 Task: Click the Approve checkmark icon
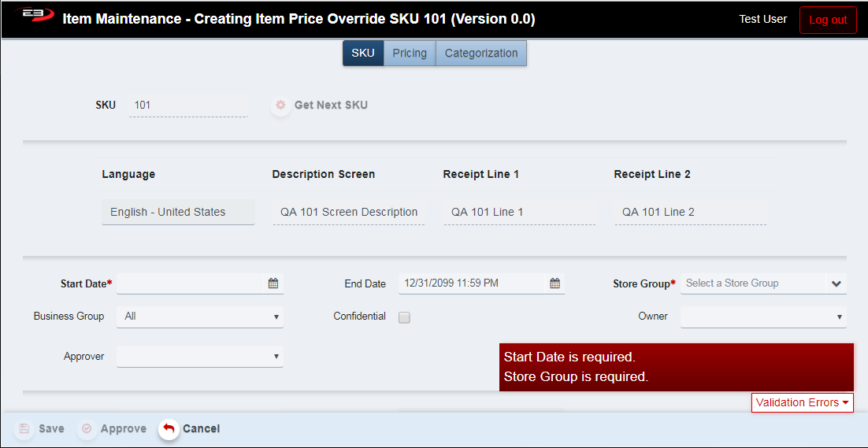point(87,429)
